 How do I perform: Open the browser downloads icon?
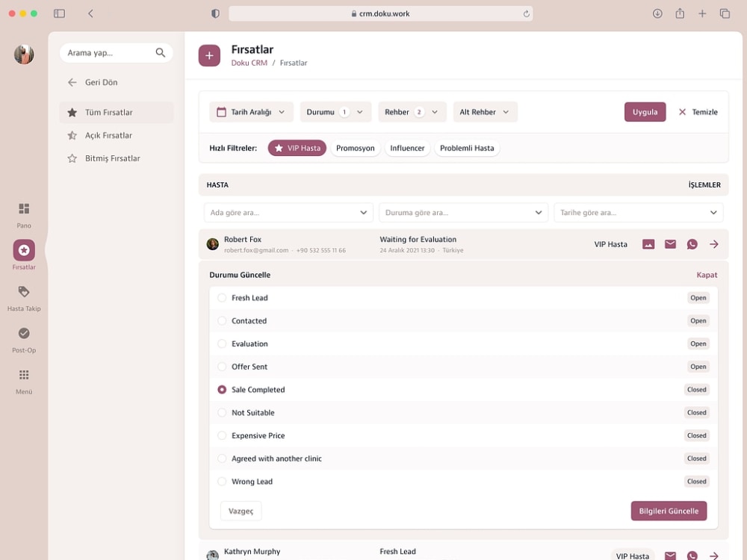tap(657, 13)
